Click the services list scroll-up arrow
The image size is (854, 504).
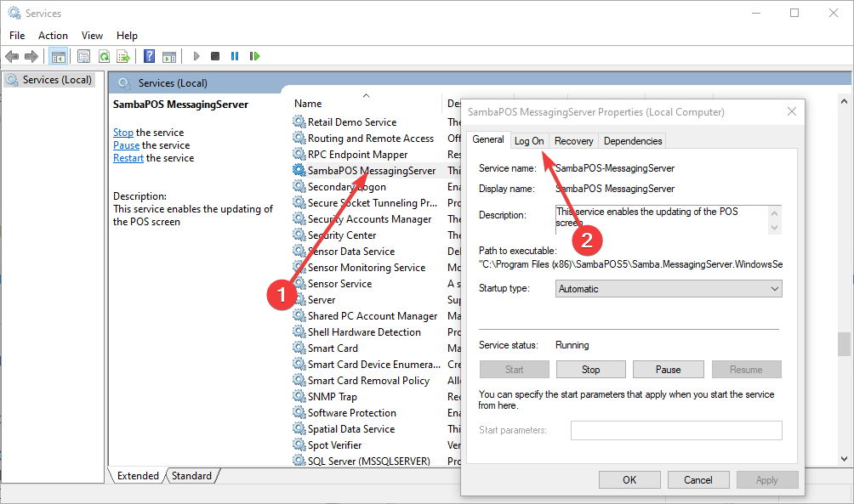click(844, 101)
